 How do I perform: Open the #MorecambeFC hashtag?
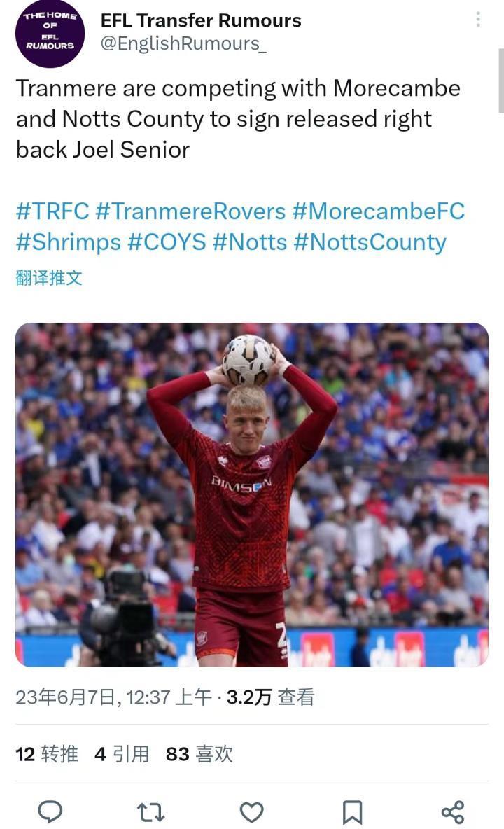coord(379,211)
